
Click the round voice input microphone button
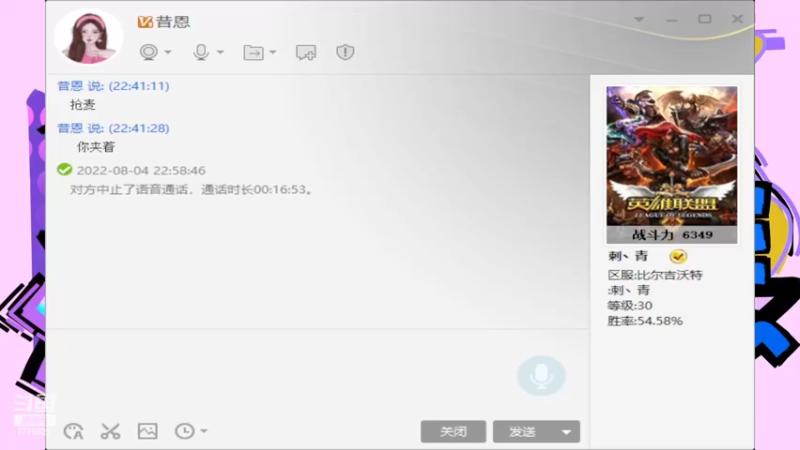click(541, 376)
